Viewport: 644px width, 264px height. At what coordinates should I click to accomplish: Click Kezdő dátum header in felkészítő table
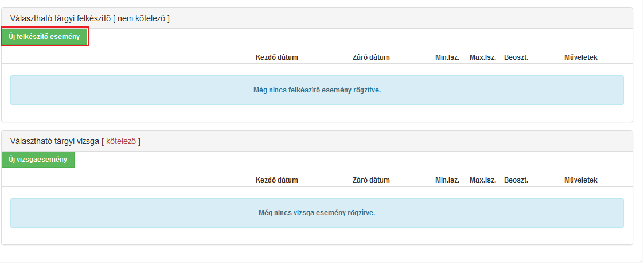click(276, 57)
